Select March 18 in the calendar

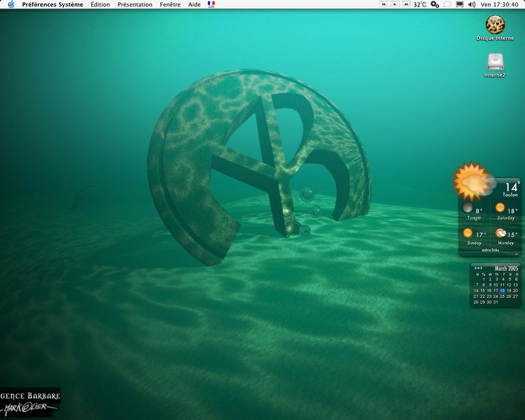(x=503, y=291)
